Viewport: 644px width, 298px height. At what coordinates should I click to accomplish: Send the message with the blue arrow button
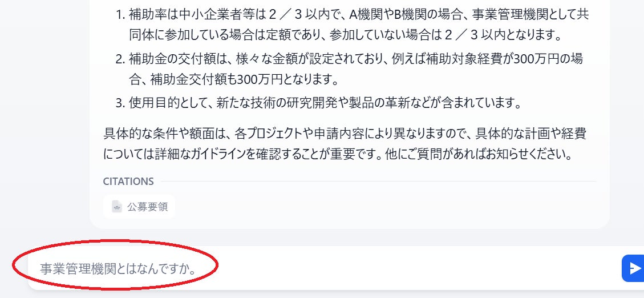click(633, 268)
